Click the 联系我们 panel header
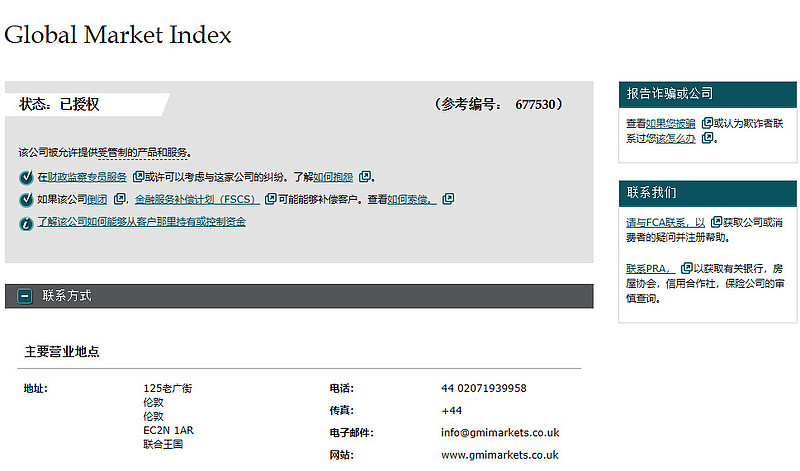The width and height of the screenshot is (800, 471). [x=708, y=193]
